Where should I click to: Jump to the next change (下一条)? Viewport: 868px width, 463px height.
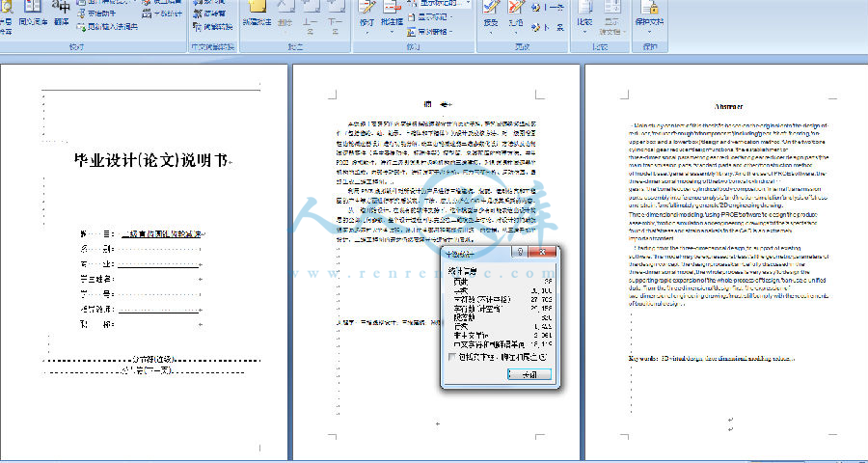coord(548,27)
